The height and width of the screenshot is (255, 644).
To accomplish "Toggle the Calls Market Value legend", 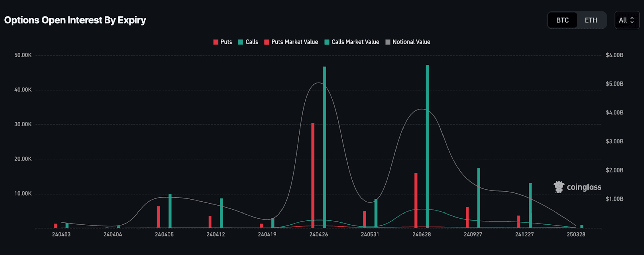I will pyautogui.click(x=352, y=42).
